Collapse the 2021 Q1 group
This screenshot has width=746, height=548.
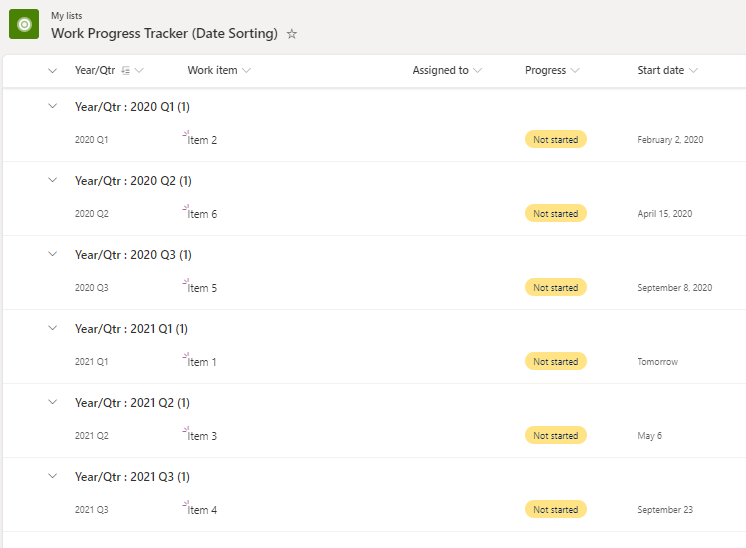53,328
